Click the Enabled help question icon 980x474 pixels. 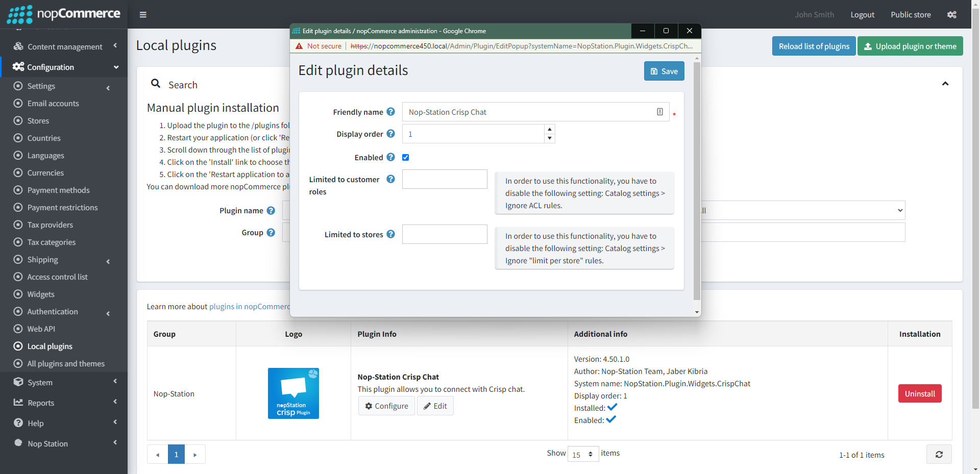coord(390,157)
